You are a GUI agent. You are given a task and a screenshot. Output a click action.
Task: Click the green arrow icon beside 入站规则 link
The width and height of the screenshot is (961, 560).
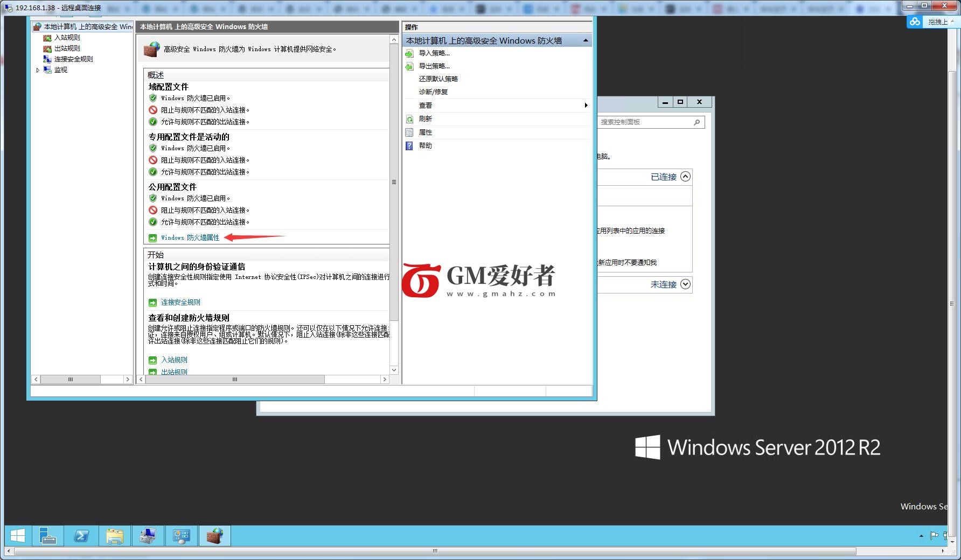pyautogui.click(x=153, y=360)
